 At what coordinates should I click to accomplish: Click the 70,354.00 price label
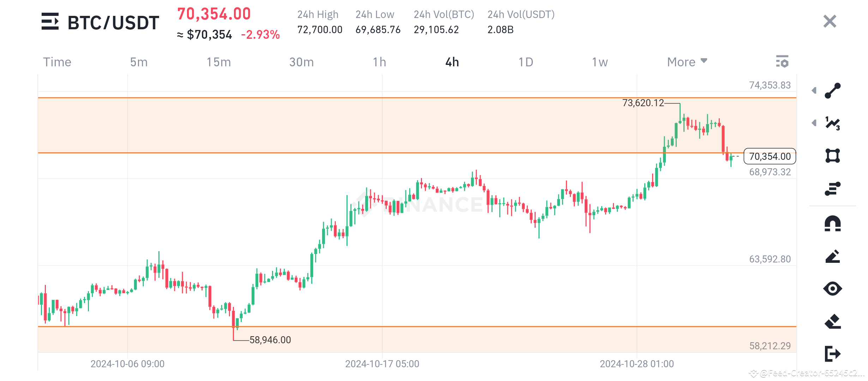pyautogui.click(x=770, y=156)
